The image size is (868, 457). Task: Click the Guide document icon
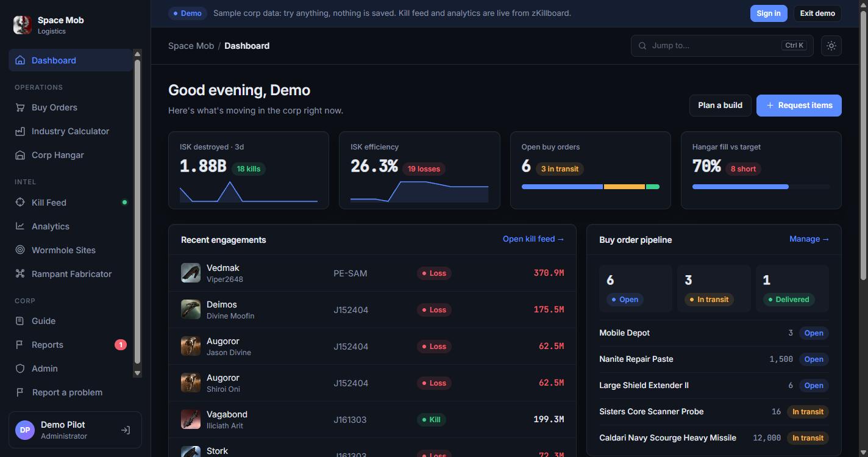pyautogui.click(x=20, y=321)
